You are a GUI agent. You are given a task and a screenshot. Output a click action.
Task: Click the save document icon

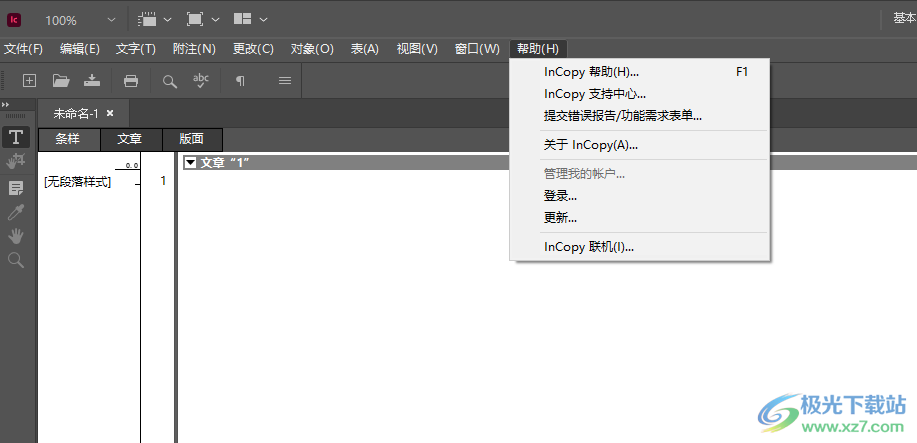92,81
